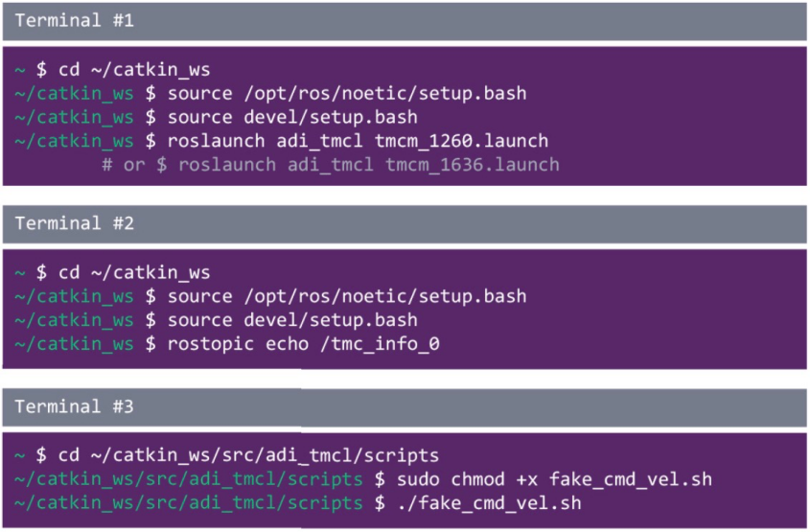This screenshot has width=810, height=532.
Task: Click the 'sudo chmod +x fake_cmd_vel.sh' command
Action: point(554,479)
